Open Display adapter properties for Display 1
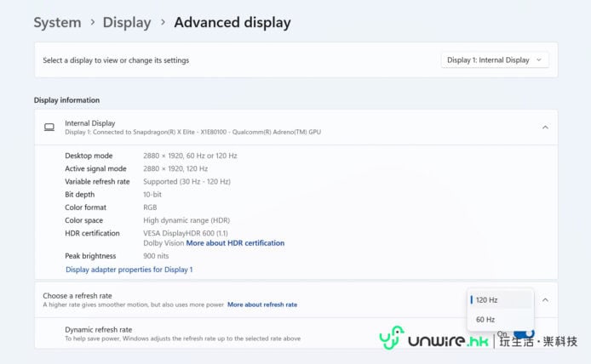This screenshot has width=591, height=364. point(129,270)
